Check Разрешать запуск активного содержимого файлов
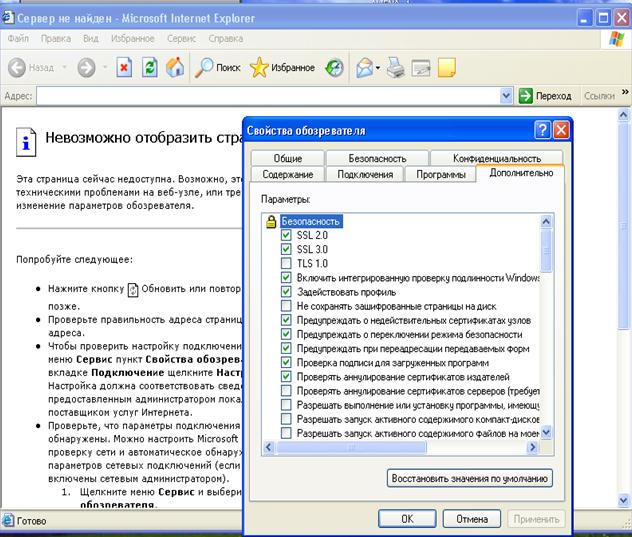Image resolution: width=632 pixels, height=537 pixels. tap(286, 433)
